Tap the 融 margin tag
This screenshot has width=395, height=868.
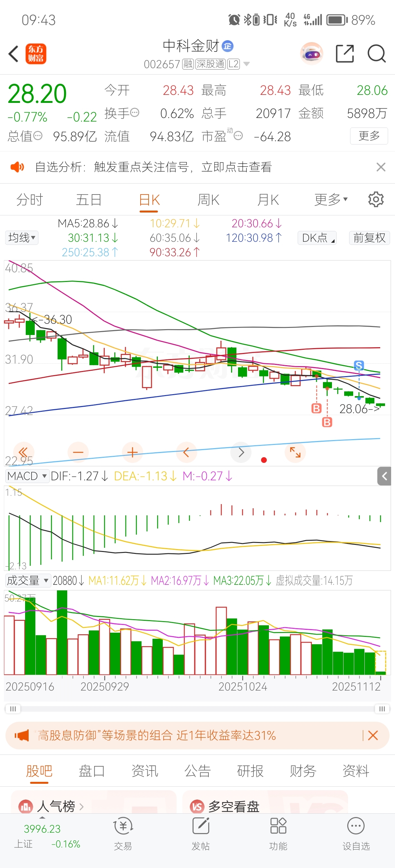(x=188, y=64)
